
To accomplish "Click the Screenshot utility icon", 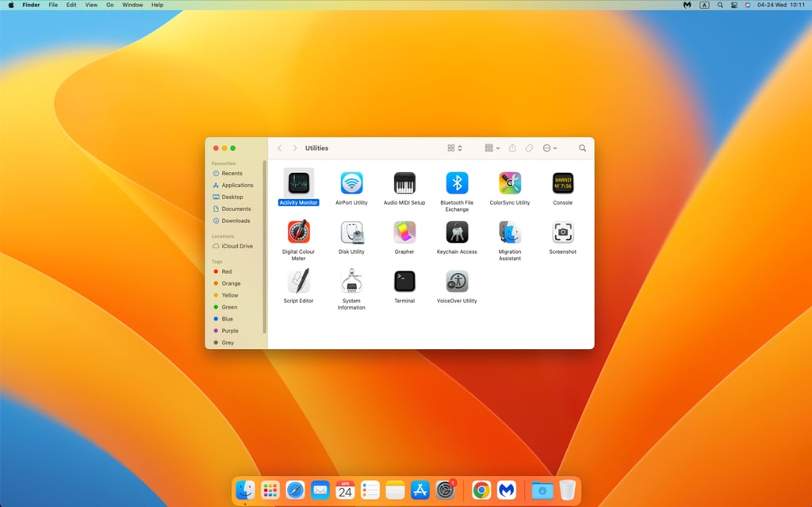I will pos(562,232).
